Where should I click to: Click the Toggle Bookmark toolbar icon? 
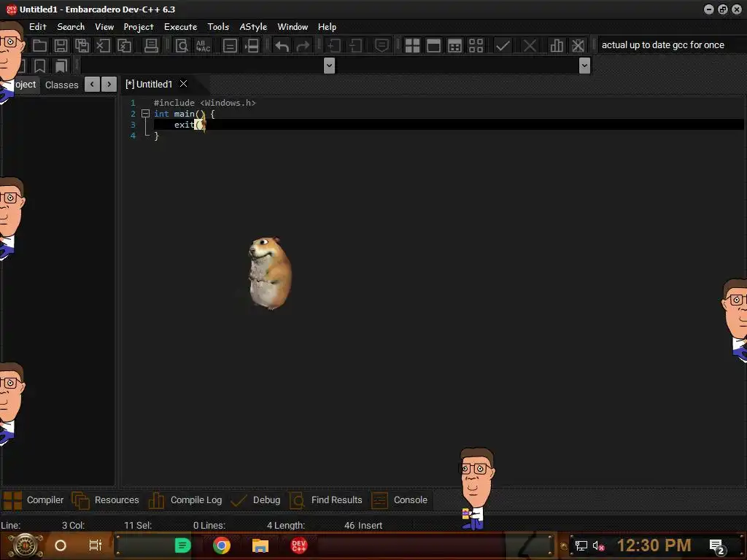pos(39,66)
